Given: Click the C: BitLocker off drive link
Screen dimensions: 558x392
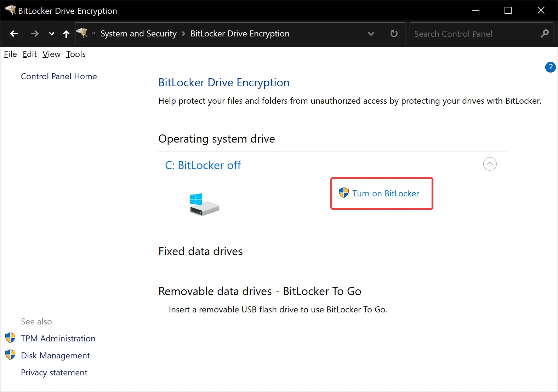Looking at the screenshot, I should point(203,165).
